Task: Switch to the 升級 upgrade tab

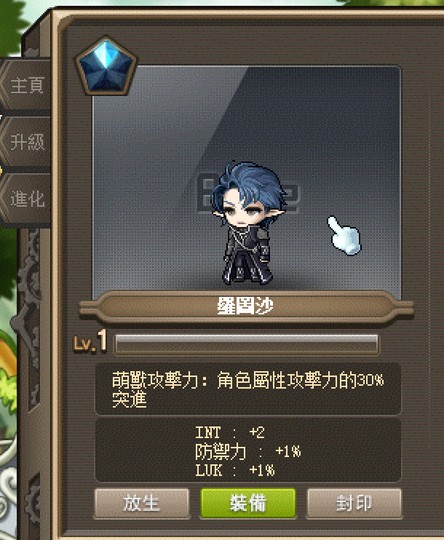Action: pyautogui.click(x=26, y=142)
